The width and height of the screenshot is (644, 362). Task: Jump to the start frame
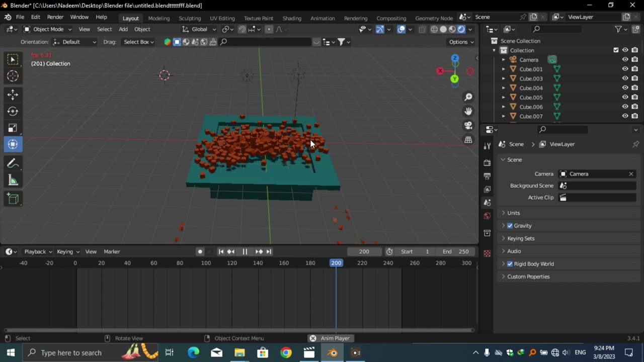point(221,251)
